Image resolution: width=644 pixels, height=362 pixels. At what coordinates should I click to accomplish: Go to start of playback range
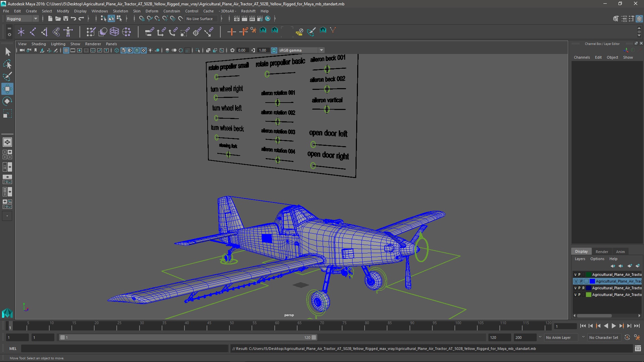pos(583,326)
